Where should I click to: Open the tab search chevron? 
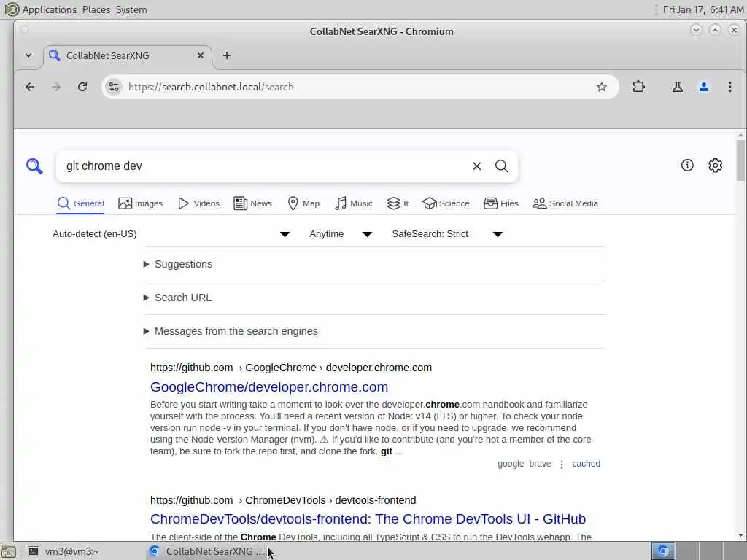tap(28, 55)
